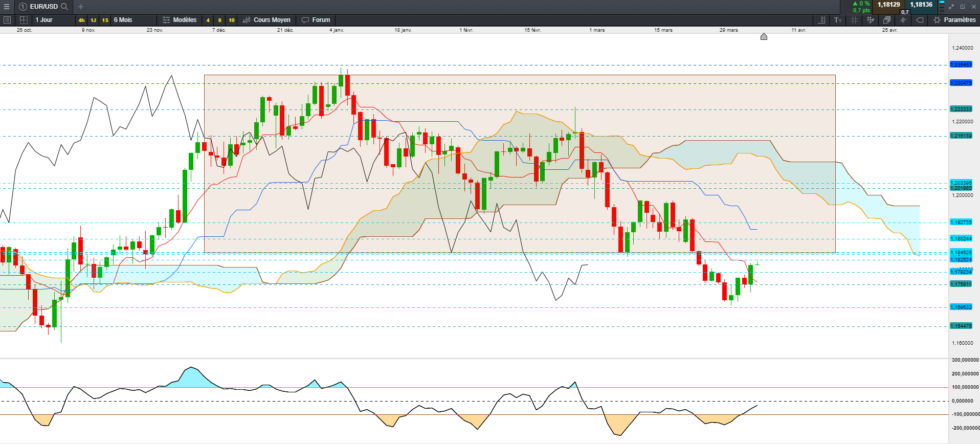Toggle the crosshair cursor tool
Image resolution: width=980 pixels, height=444 pixels.
[x=903, y=20]
